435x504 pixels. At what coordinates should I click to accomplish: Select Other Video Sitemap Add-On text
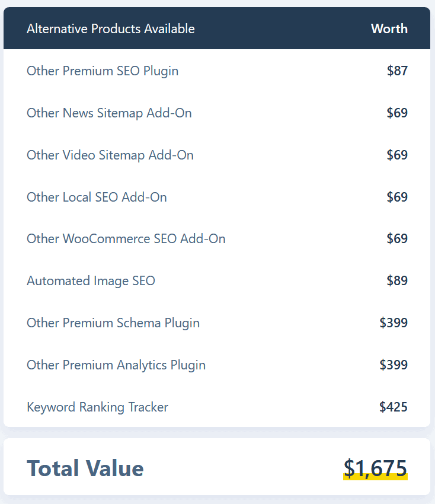(110, 155)
